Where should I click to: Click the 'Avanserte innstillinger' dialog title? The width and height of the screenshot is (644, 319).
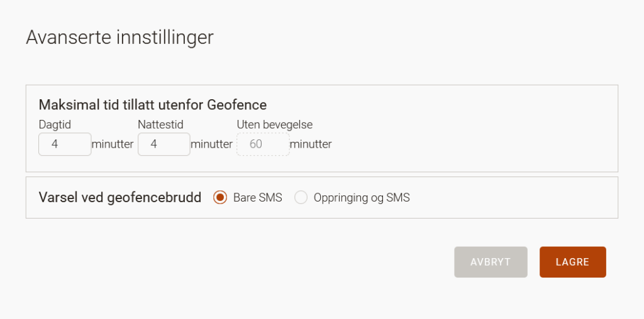point(120,37)
